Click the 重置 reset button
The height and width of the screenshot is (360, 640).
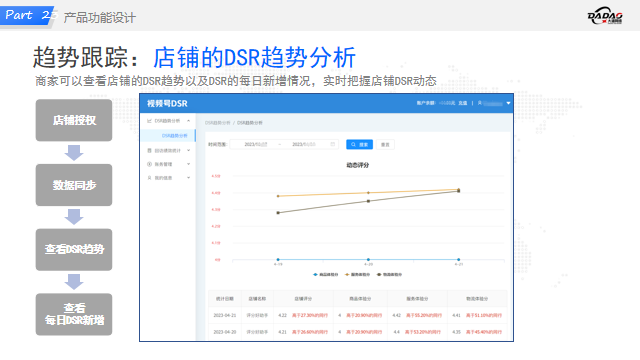pos(385,144)
